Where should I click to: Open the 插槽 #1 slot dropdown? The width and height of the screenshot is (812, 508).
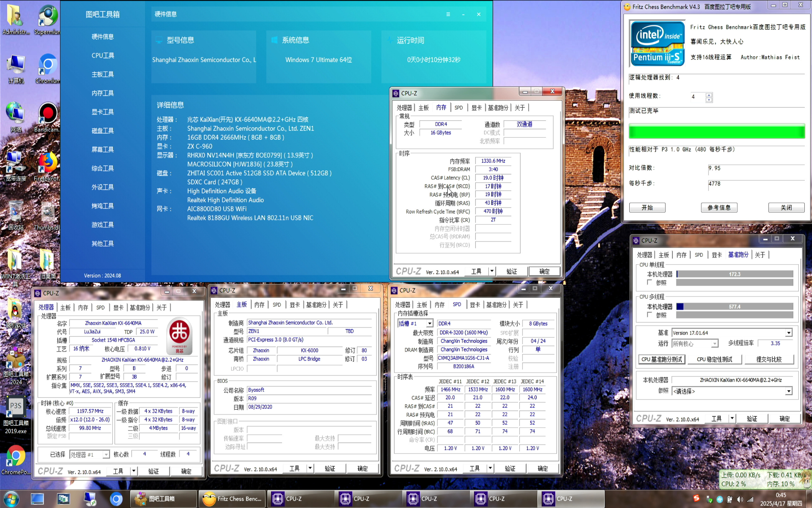(429, 323)
